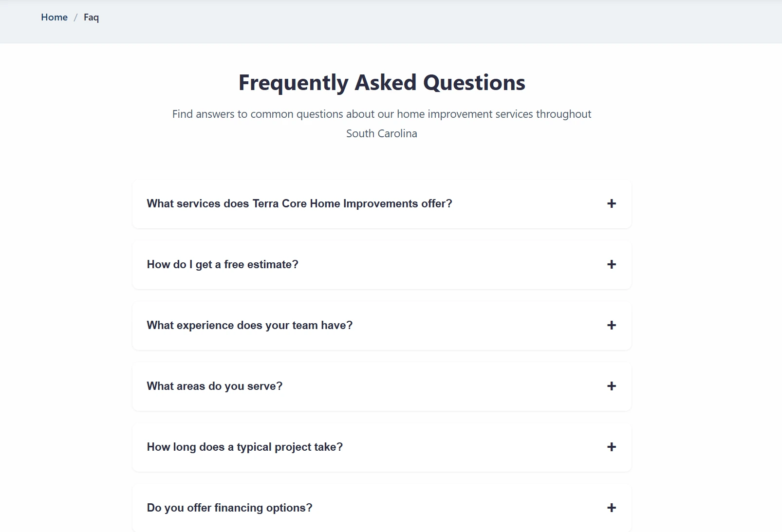Click the words 'Terra Core' in the first question

279,204
